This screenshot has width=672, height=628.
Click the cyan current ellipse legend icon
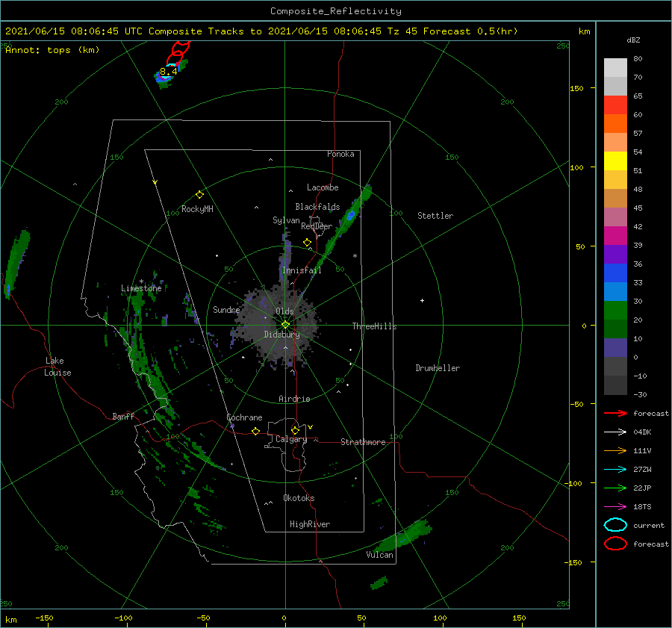(x=615, y=525)
